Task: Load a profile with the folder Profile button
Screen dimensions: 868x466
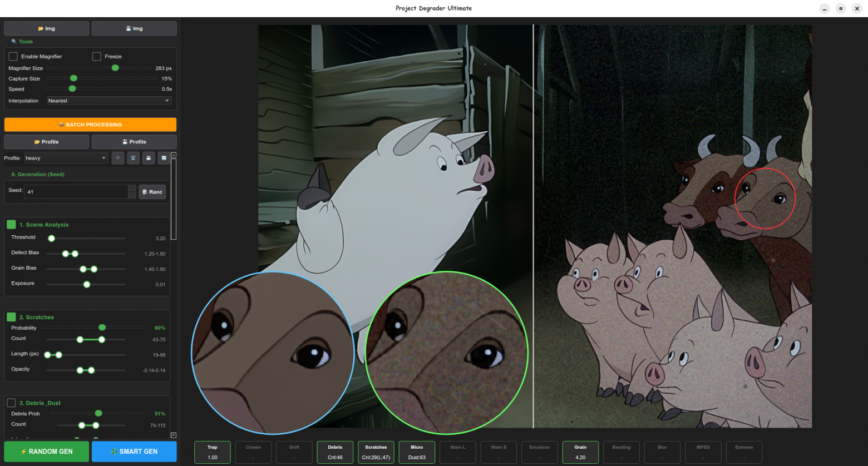Action: [47, 142]
